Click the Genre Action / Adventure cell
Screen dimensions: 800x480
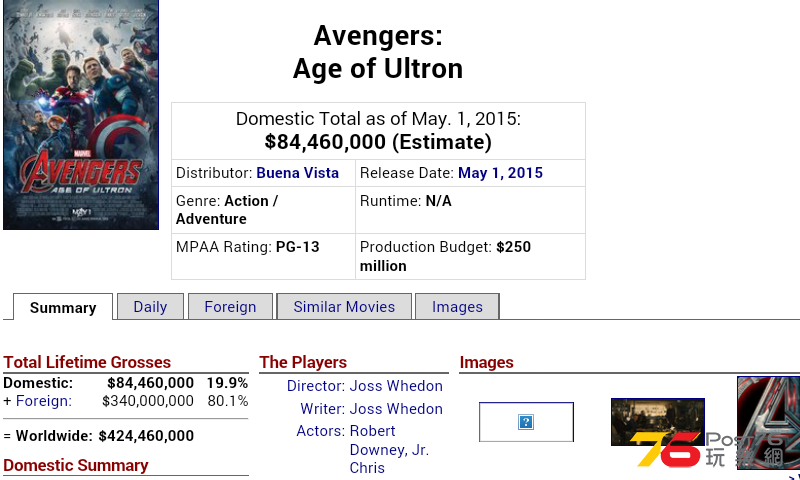click(263, 210)
